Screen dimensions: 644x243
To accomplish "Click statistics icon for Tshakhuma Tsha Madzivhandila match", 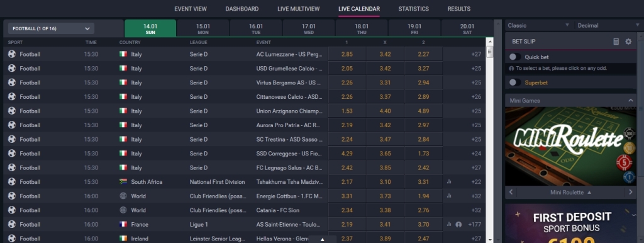I will pyautogui.click(x=449, y=182).
